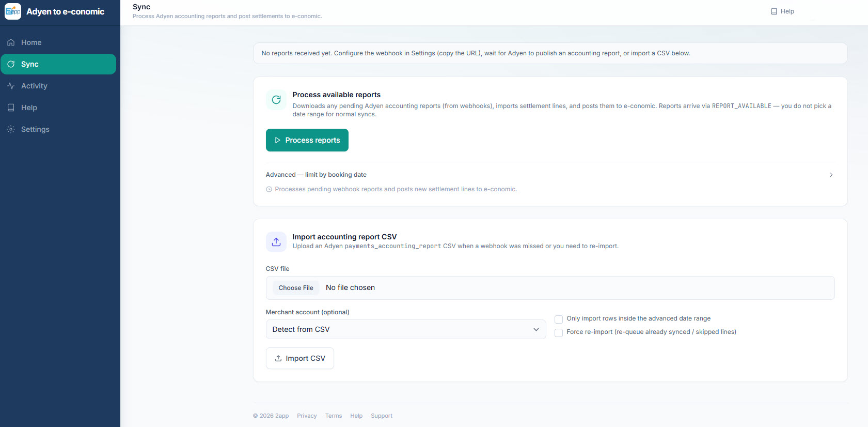
Task: Click the upload icon beside Import accounting report CSV
Action: coord(276,242)
